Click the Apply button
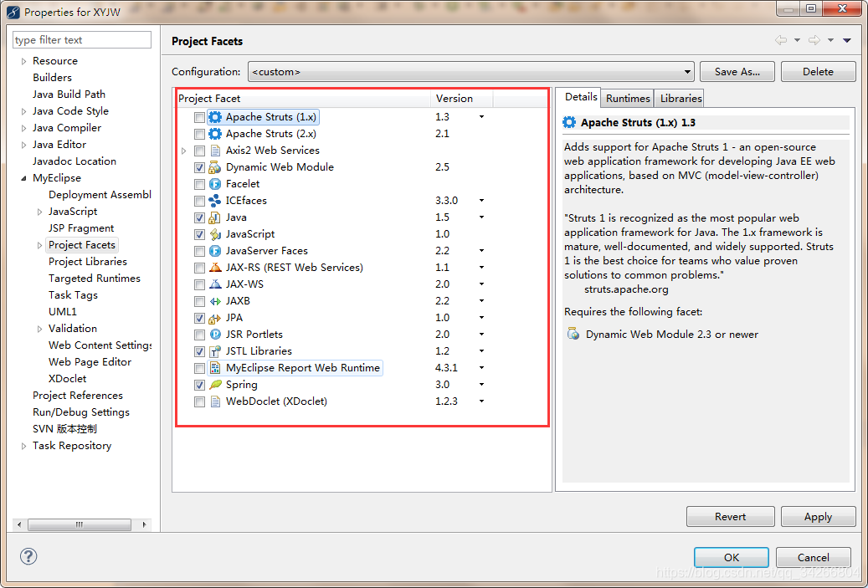 click(x=818, y=516)
